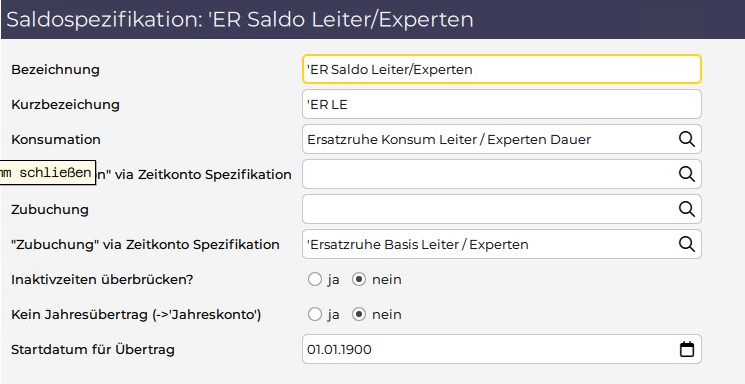Open lookup magnifier in the empty field below Konsumation

pyautogui.click(x=687, y=174)
